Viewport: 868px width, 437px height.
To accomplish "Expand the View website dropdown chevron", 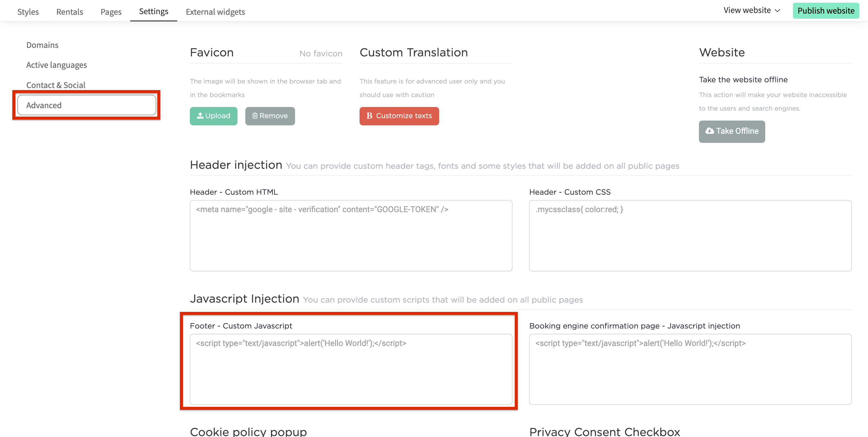I will pos(778,11).
